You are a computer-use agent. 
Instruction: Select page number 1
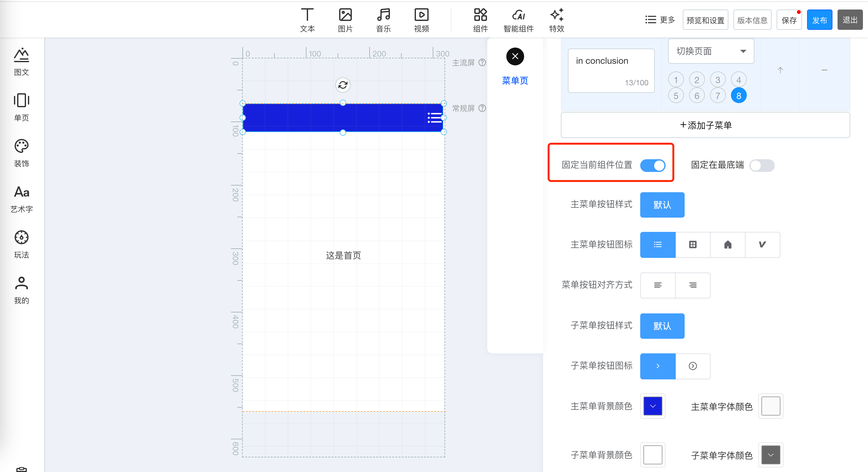pyautogui.click(x=676, y=80)
